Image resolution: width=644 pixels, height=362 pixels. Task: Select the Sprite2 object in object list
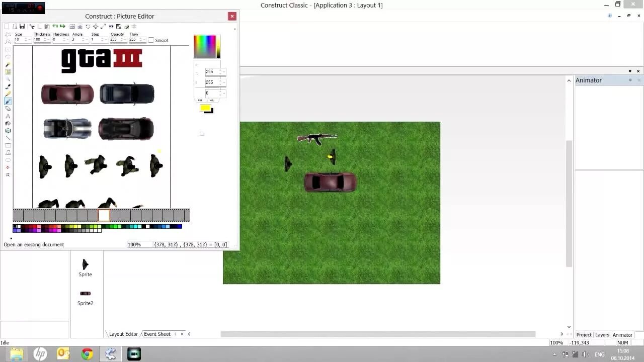pyautogui.click(x=85, y=297)
